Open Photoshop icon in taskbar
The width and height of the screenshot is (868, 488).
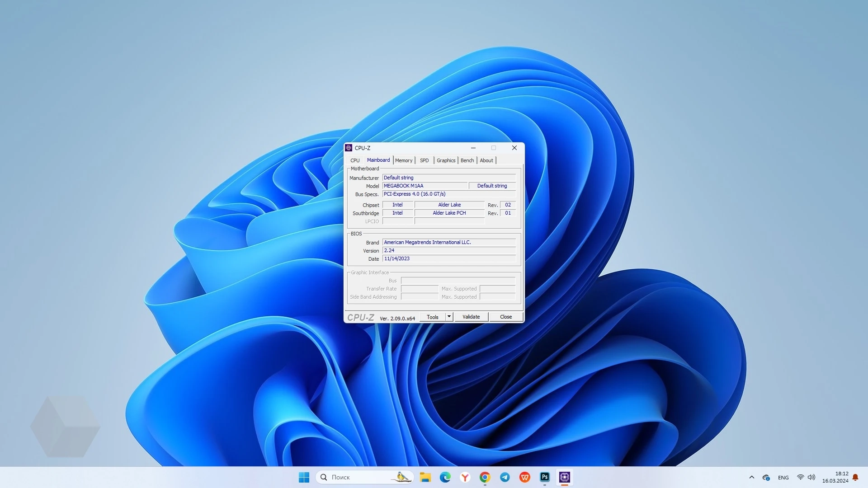click(x=544, y=477)
